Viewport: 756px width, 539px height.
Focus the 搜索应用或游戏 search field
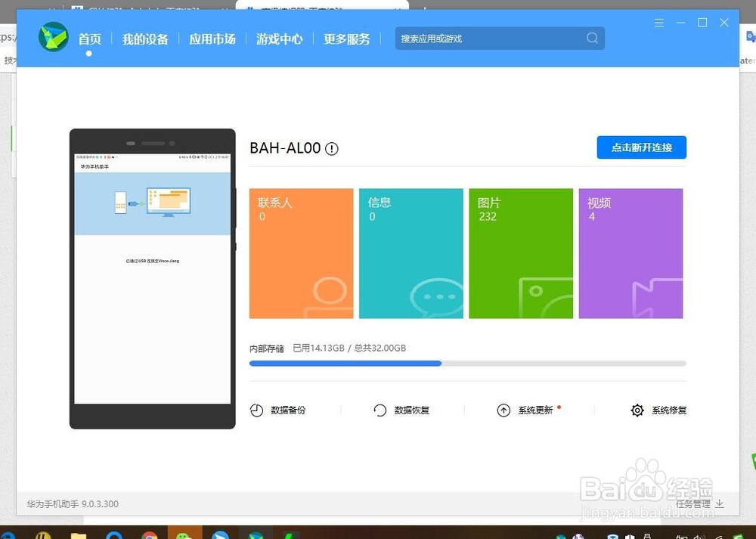500,38
